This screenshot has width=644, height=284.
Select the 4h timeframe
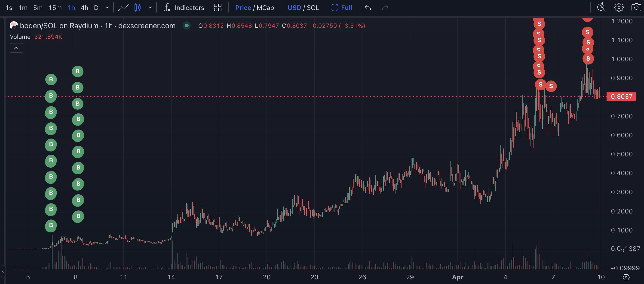point(84,8)
